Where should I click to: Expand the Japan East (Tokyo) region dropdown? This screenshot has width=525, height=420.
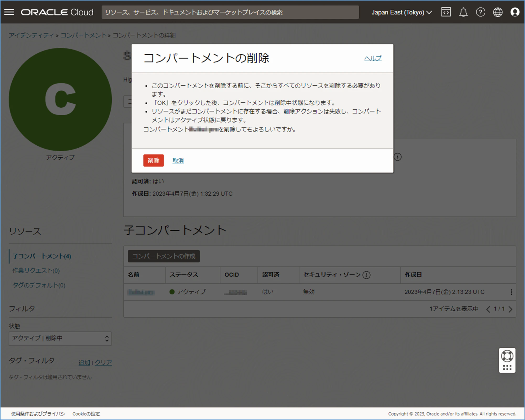[x=402, y=12]
